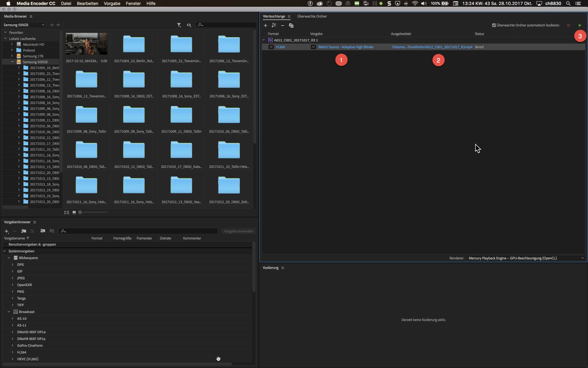Switch Media-Browser to thumbnail view
Viewport: 588px width, 368px height.
(74, 212)
